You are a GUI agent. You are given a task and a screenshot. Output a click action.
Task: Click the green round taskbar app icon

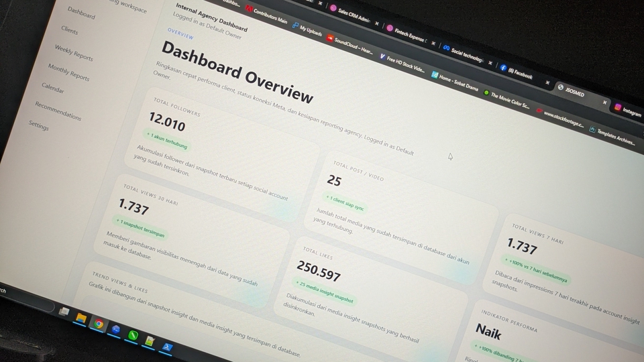pos(133,335)
